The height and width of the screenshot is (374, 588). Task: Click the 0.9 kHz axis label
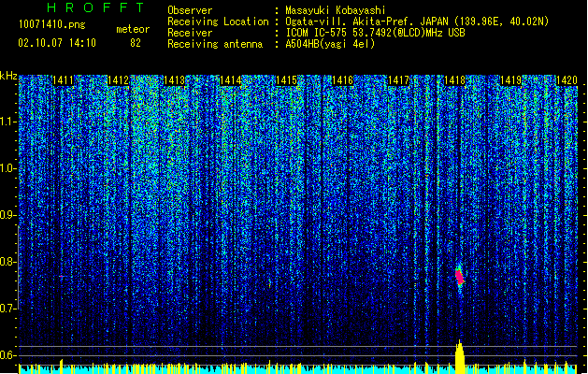[x=8, y=215]
